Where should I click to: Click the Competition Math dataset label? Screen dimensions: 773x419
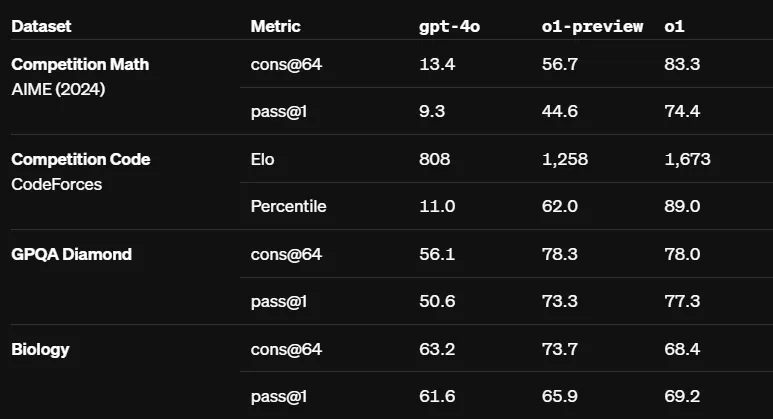click(80, 64)
